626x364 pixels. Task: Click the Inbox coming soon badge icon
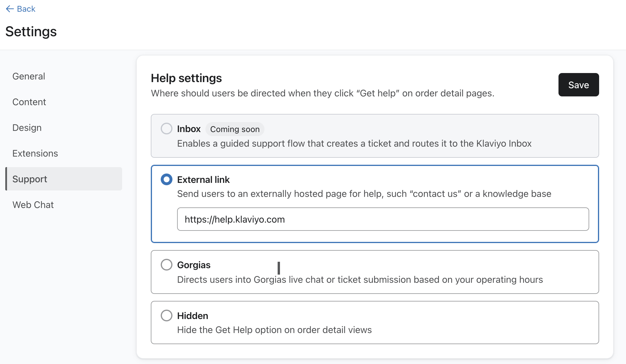(x=234, y=129)
